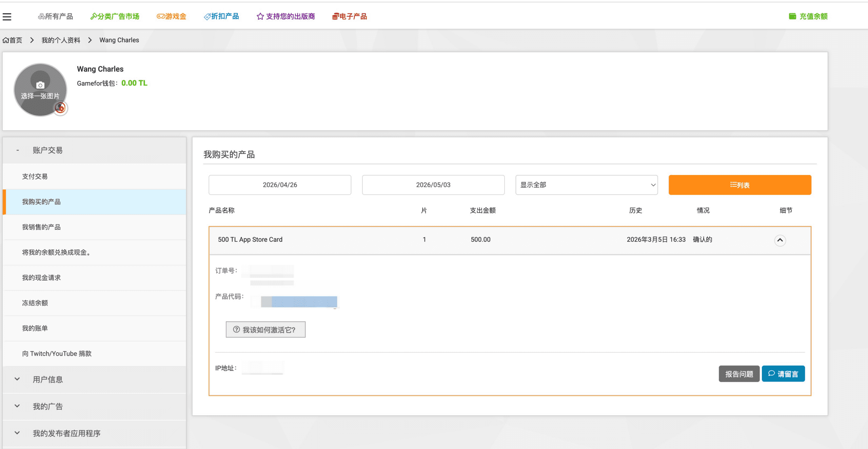Image resolution: width=868 pixels, height=449 pixels.
Task: Open 折扣产品 tag menu item
Action: (x=221, y=16)
